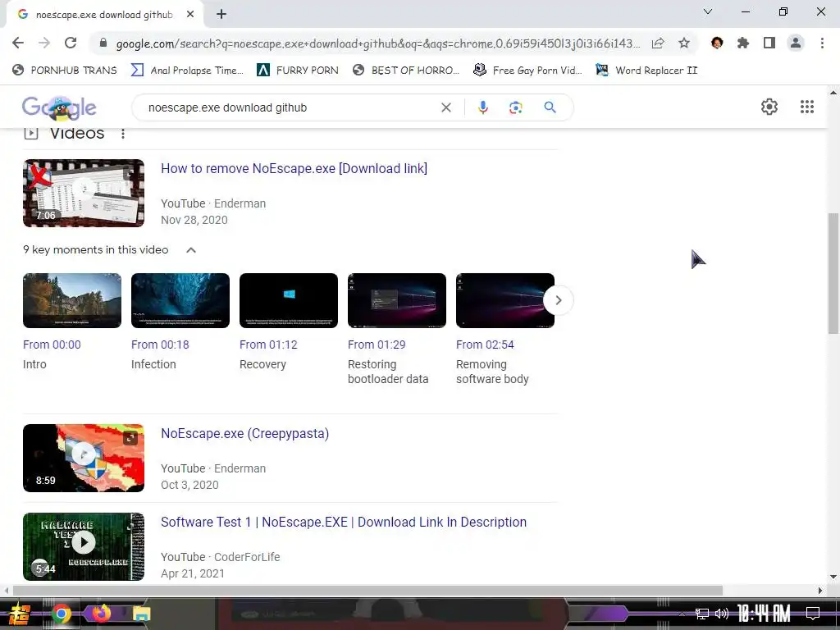Open the taskbar volume control
This screenshot has width=840, height=630.
coord(722,614)
